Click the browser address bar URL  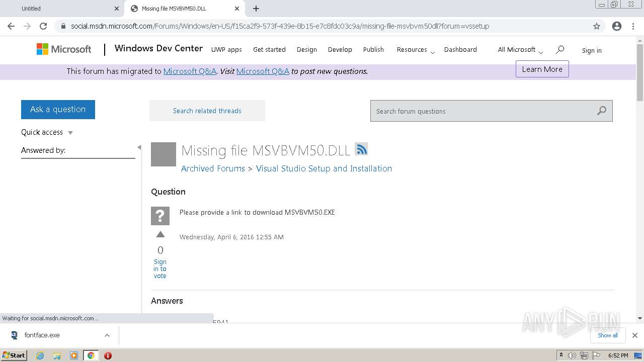pos(280,26)
